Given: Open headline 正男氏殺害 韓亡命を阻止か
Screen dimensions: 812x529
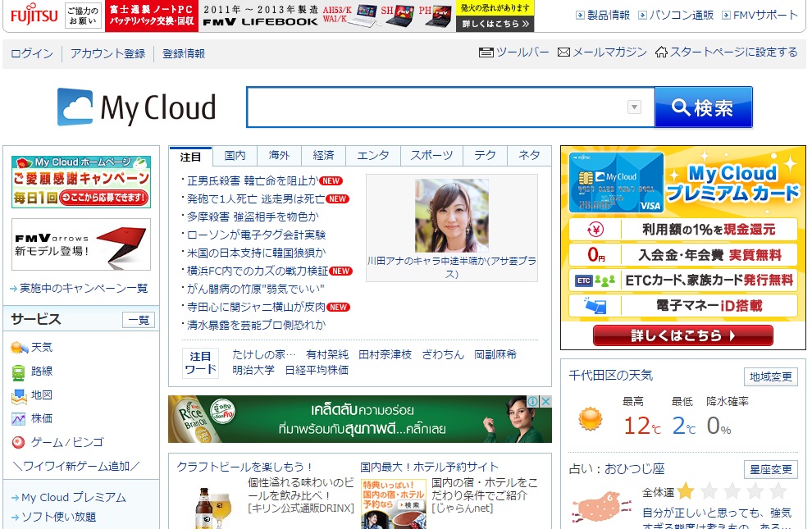Looking at the screenshot, I should click(253, 180).
